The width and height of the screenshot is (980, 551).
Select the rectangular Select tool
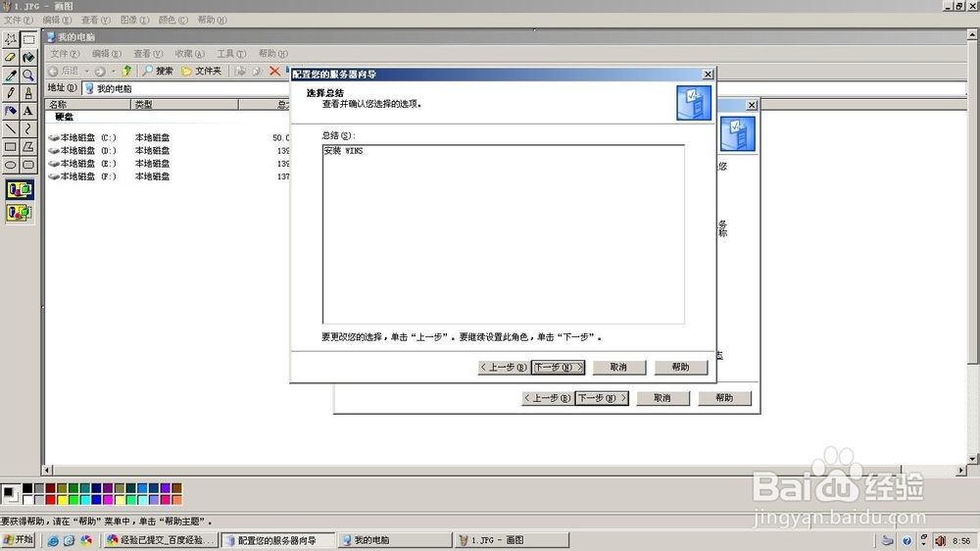(x=28, y=39)
